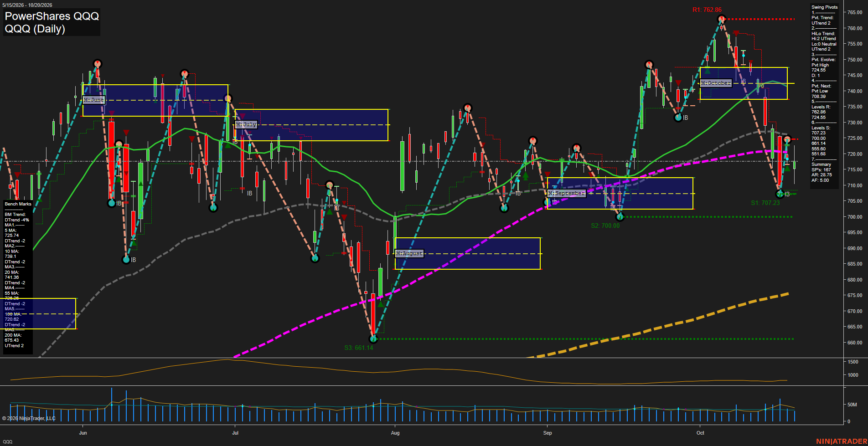Click the S1: 707.23 support label
868x446 pixels.
pyautogui.click(x=765, y=203)
